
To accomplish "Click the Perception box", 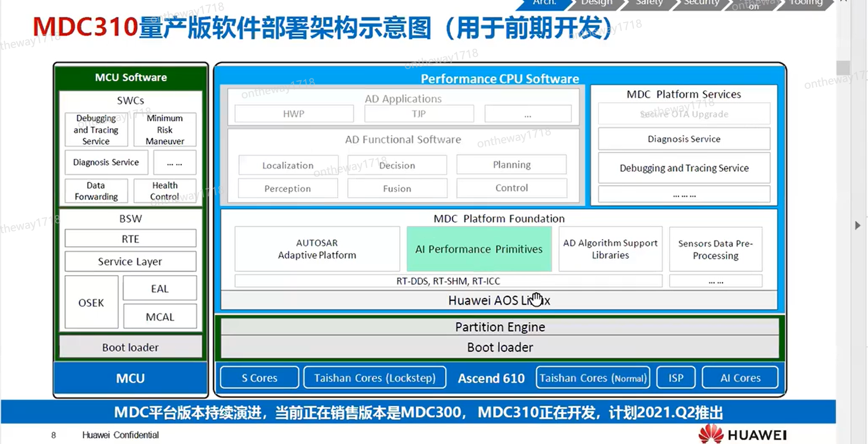I will pyautogui.click(x=288, y=188).
